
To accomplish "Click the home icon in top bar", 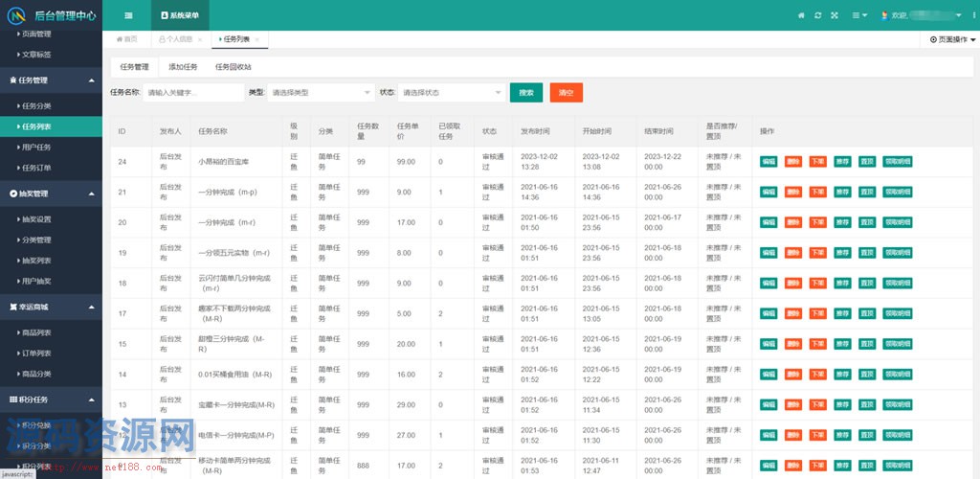I will (x=801, y=15).
